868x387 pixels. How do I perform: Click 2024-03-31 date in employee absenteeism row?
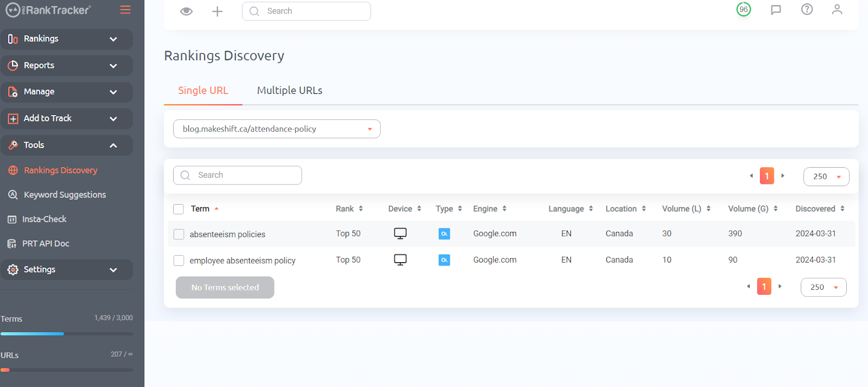(x=815, y=260)
